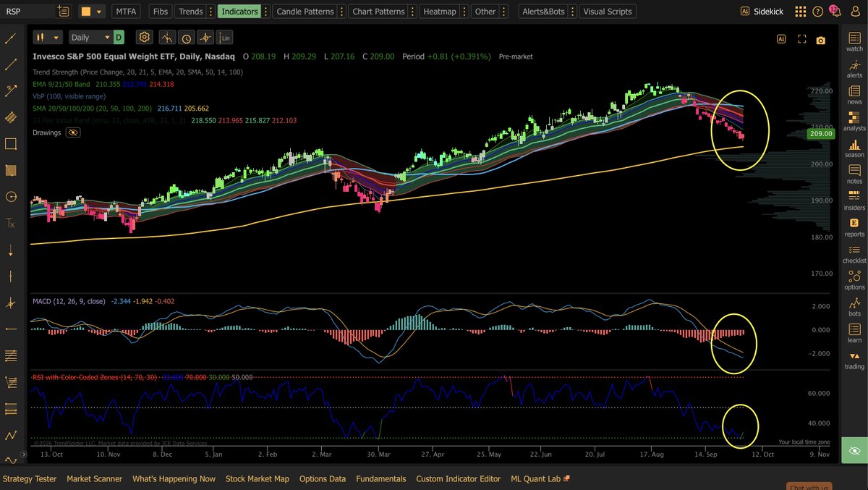This screenshot has width=868, height=490.
Task: Open the orange color layout dropdown
Action: point(92,12)
